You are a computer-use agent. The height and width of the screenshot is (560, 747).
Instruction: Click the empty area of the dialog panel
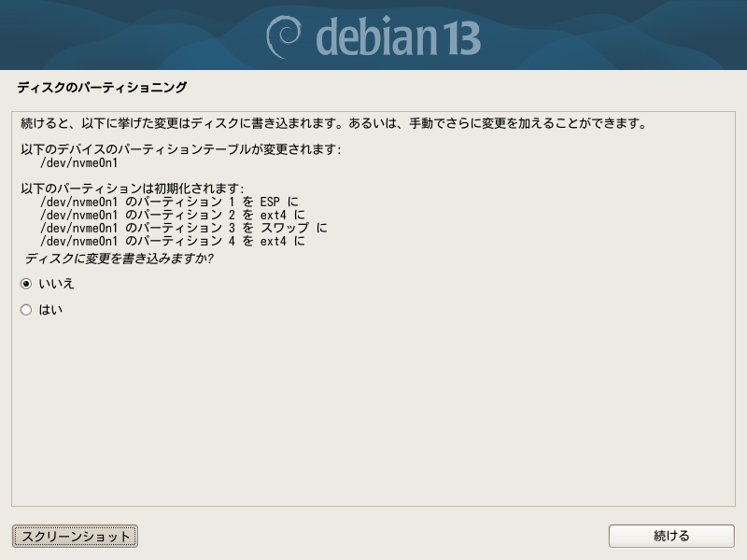[373, 410]
